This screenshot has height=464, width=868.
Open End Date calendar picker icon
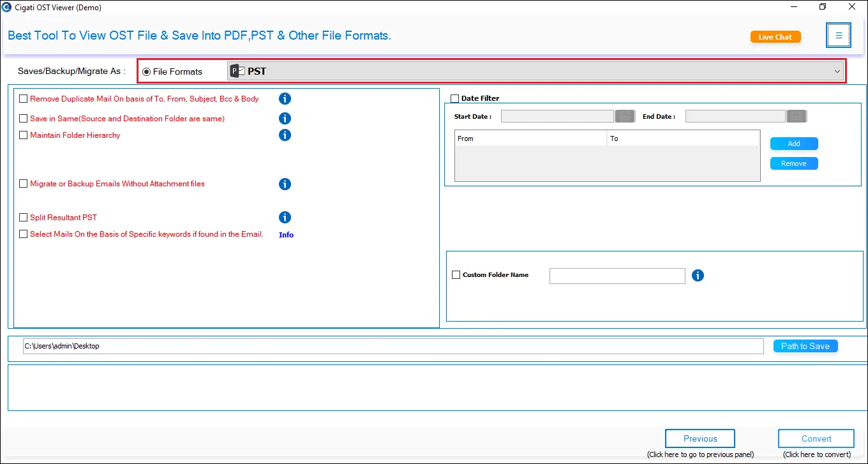tap(796, 116)
